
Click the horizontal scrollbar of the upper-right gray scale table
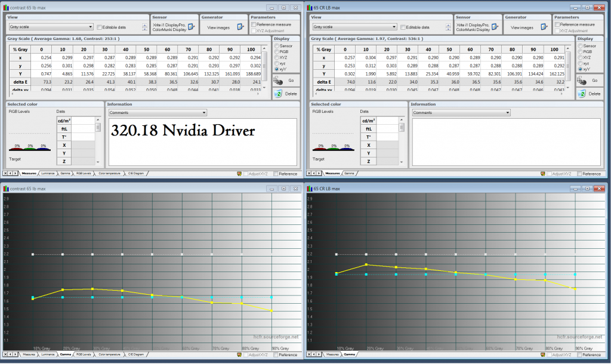[x=438, y=94]
